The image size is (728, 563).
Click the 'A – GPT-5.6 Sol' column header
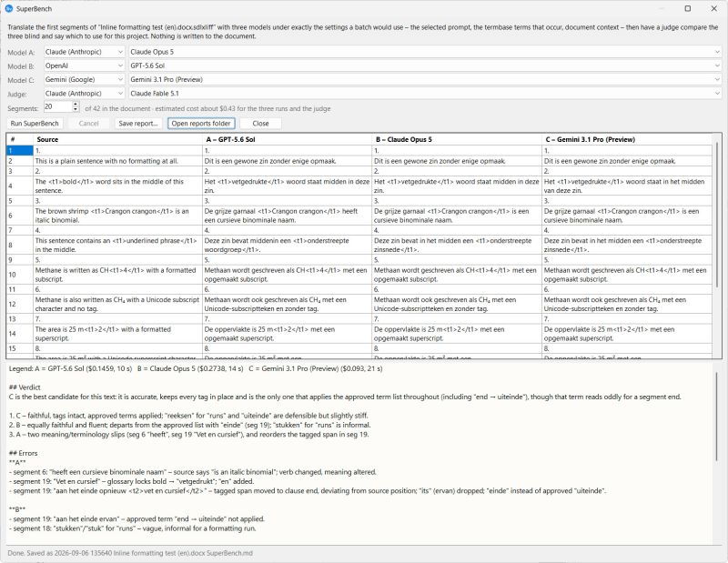tap(288, 139)
